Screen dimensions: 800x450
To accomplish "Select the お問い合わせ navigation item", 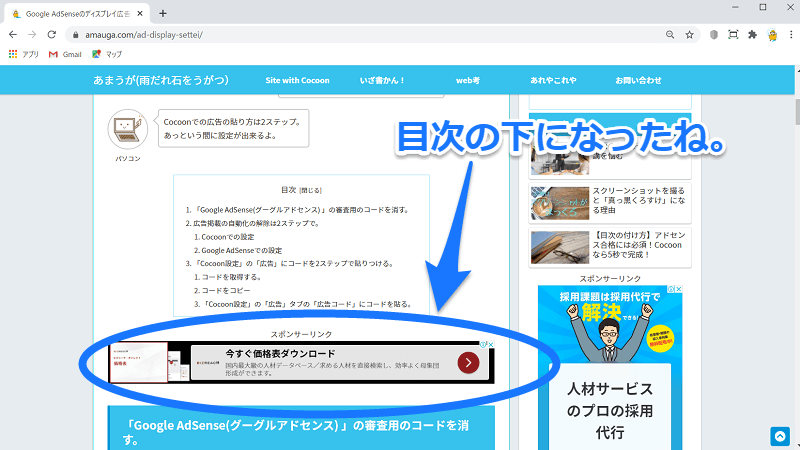I will pos(638,79).
